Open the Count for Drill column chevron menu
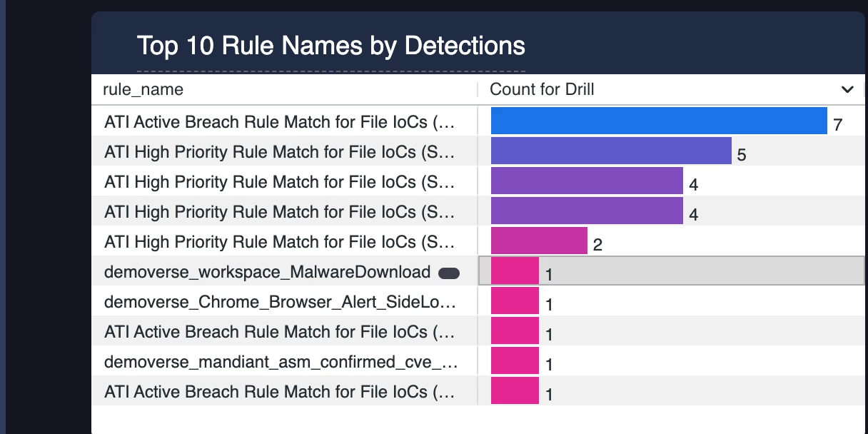This screenshot has height=434, width=868. (847, 90)
